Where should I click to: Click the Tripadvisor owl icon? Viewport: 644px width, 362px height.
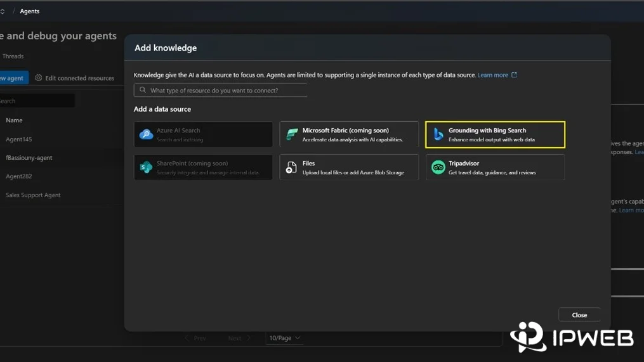(438, 167)
